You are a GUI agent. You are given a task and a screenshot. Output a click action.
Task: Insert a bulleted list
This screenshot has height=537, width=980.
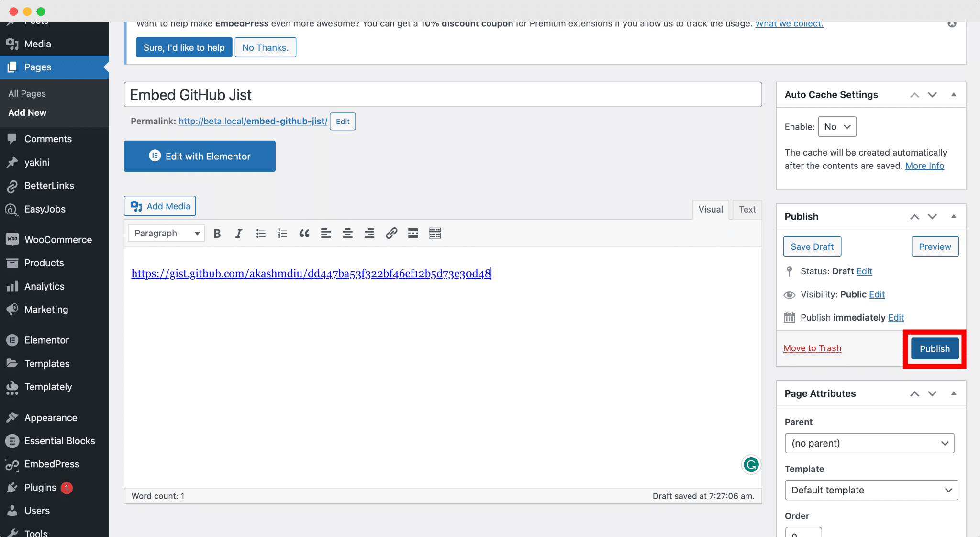(x=261, y=234)
